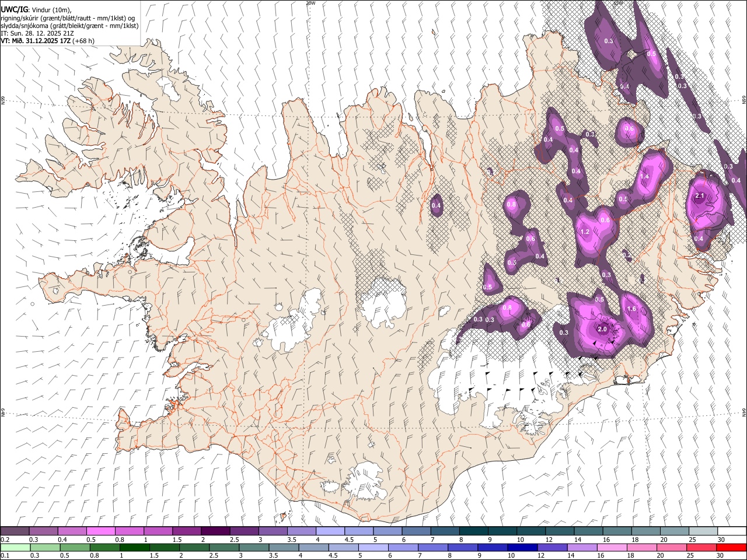This screenshot has height=560, width=747.
Task: Pick the snow legend swatch starting at 3.5
Action: pos(301,531)
